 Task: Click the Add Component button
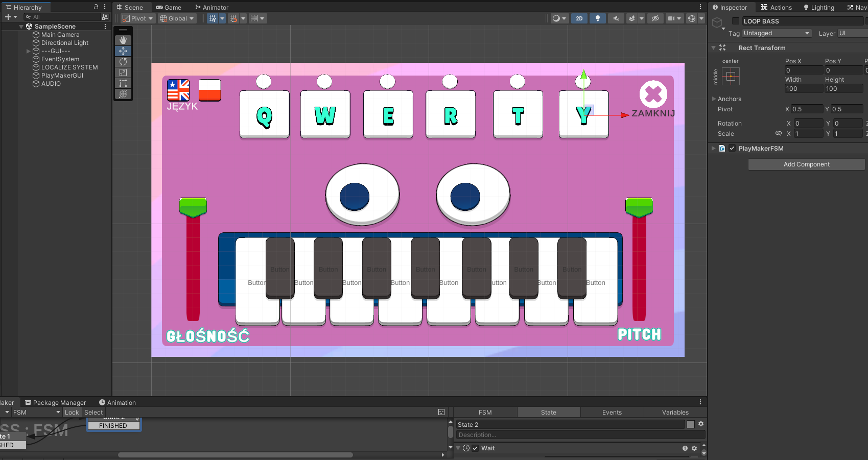pyautogui.click(x=806, y=164)
